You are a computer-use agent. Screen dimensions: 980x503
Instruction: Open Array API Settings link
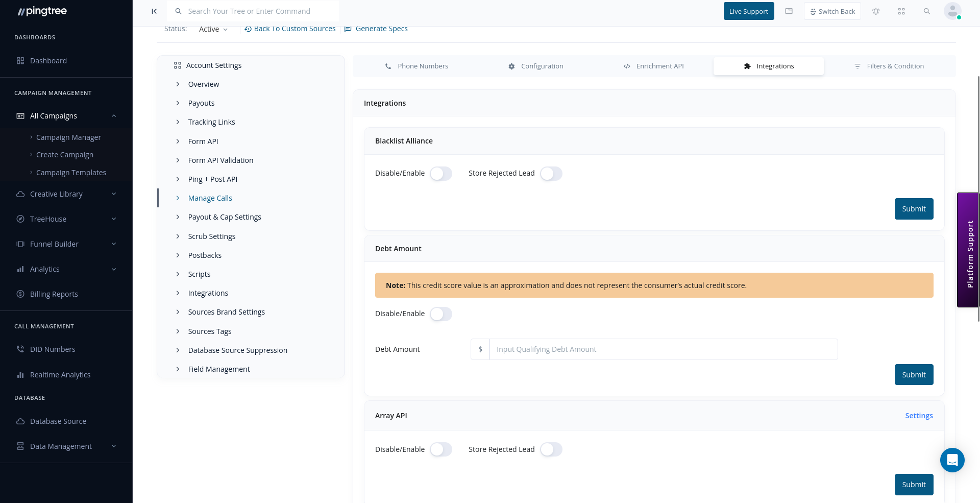coord(919,415)
